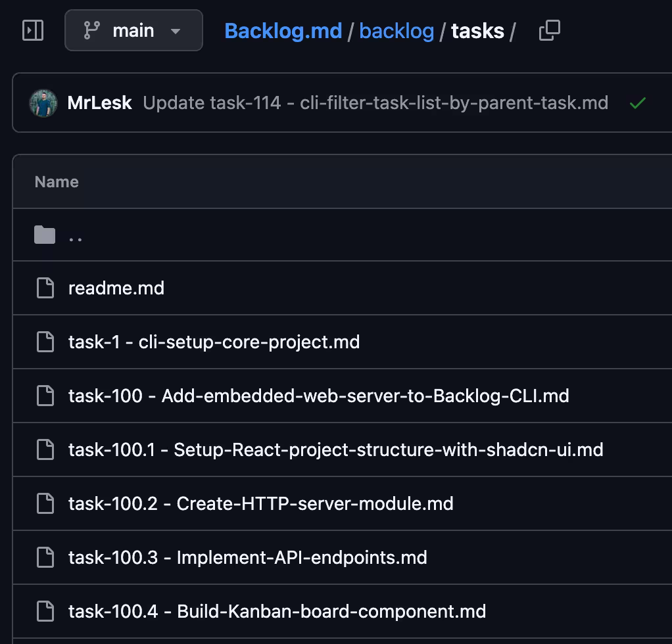The height and width of the screenshot is (644, 672).
Task: Click the file icon beside task-1
Action: [45, 342]
